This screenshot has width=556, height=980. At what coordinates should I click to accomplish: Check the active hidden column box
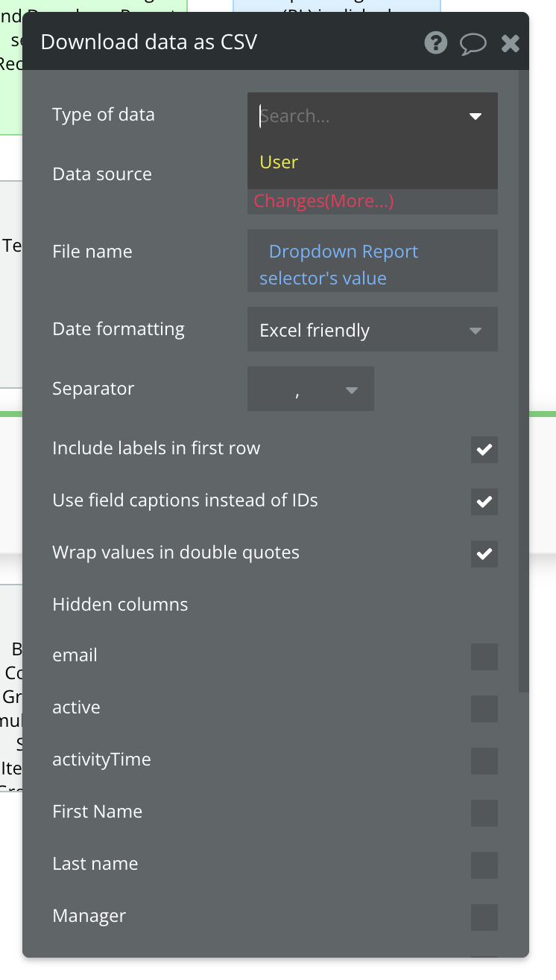pos(484,709)
